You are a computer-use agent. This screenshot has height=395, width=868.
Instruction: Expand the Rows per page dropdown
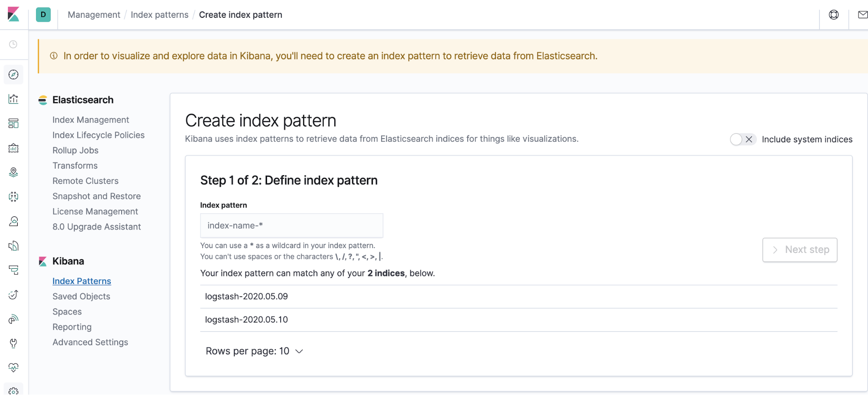coord(254,351)
